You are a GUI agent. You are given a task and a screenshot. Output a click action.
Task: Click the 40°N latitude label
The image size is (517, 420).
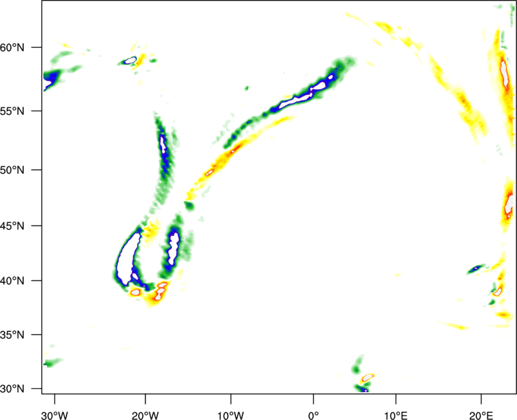(12, 281)
